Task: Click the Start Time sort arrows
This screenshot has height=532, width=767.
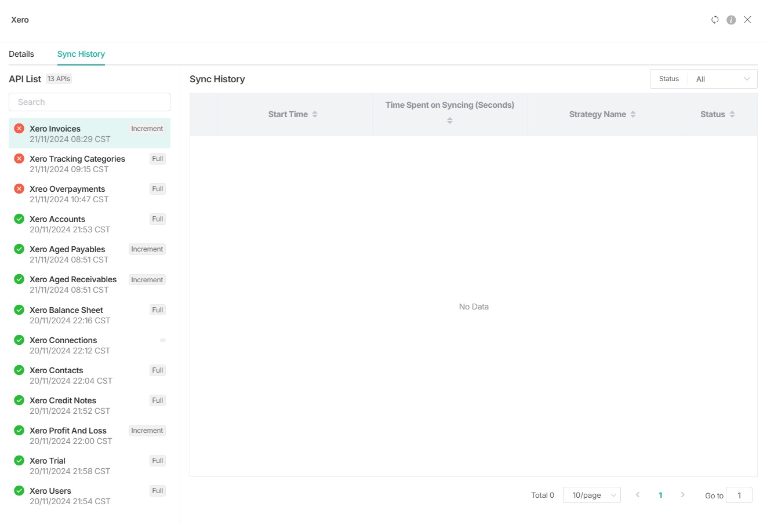Action: 315,114
